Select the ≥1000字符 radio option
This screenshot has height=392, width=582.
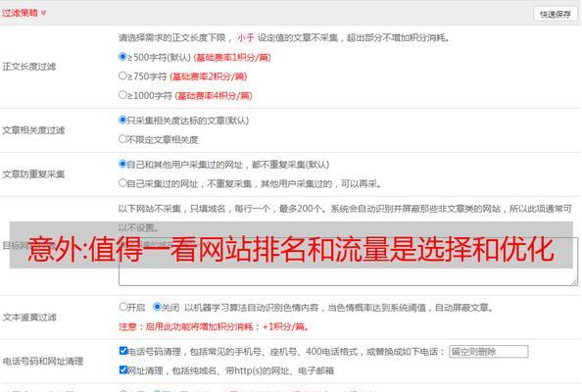point(122,95)
